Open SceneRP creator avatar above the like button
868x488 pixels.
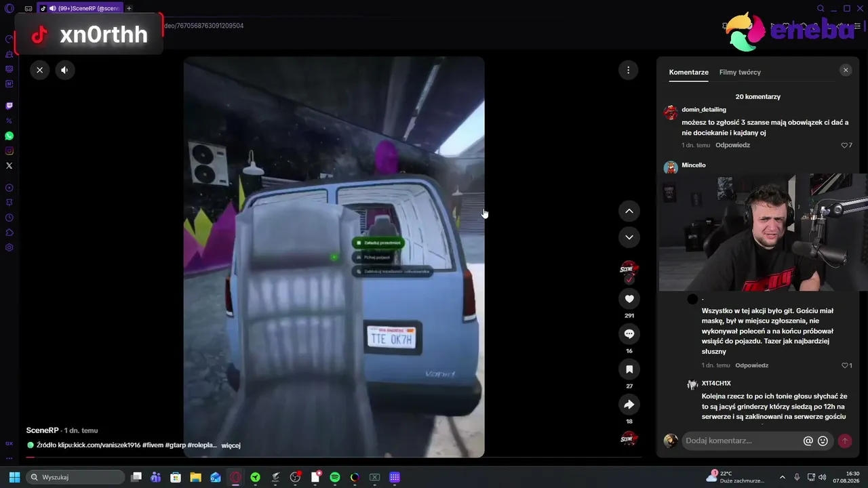click(629, 270)
